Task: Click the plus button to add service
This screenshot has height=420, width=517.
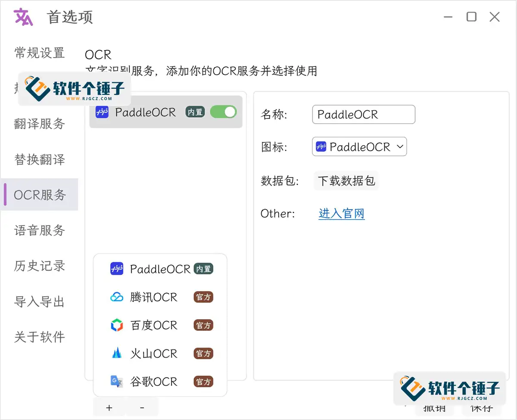Action: (x=109, y=408)
